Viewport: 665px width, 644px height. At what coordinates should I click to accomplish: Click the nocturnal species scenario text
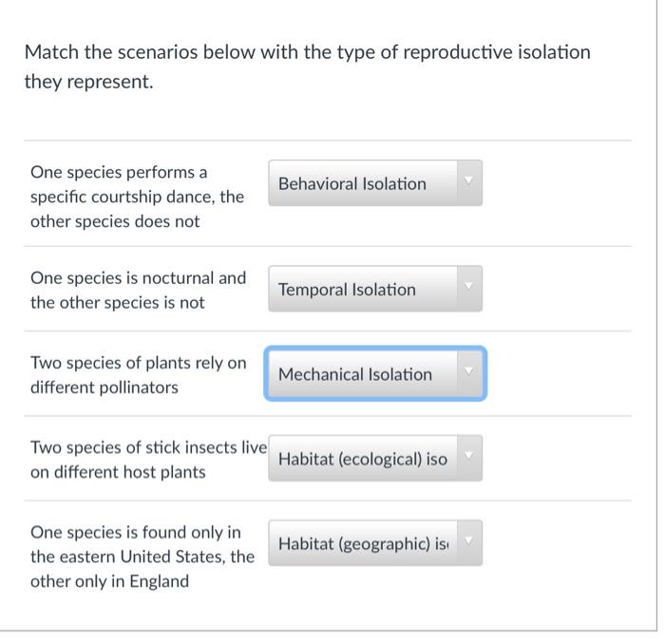tap(138, 290)
